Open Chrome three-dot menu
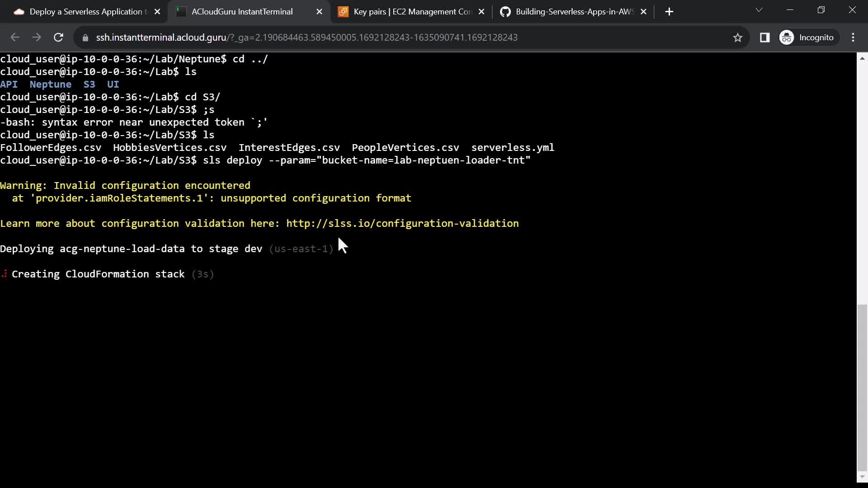Viewport: 868px width, 488px height. click(853, 38)
